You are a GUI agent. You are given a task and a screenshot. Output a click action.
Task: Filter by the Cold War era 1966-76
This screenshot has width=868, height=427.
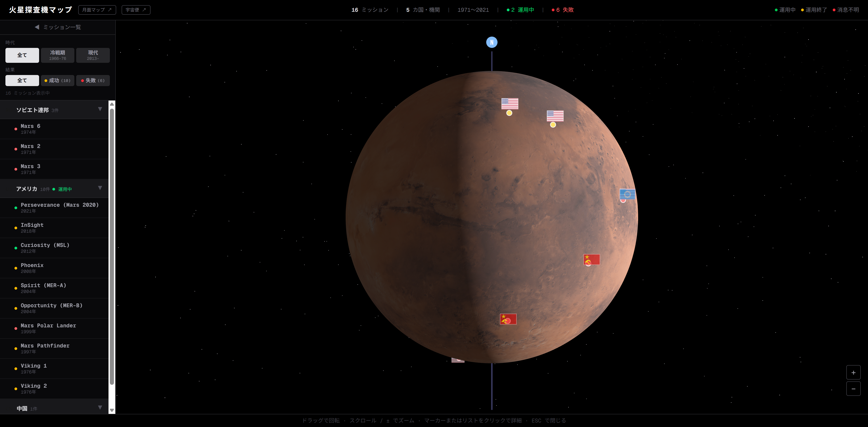[x=58, y=55]
